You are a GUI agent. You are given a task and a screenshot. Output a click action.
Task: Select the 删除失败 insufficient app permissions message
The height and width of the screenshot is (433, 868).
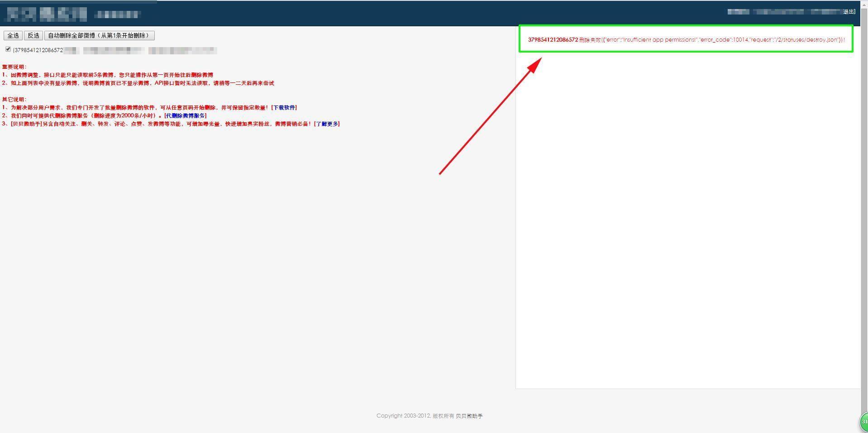click(686, 40)
